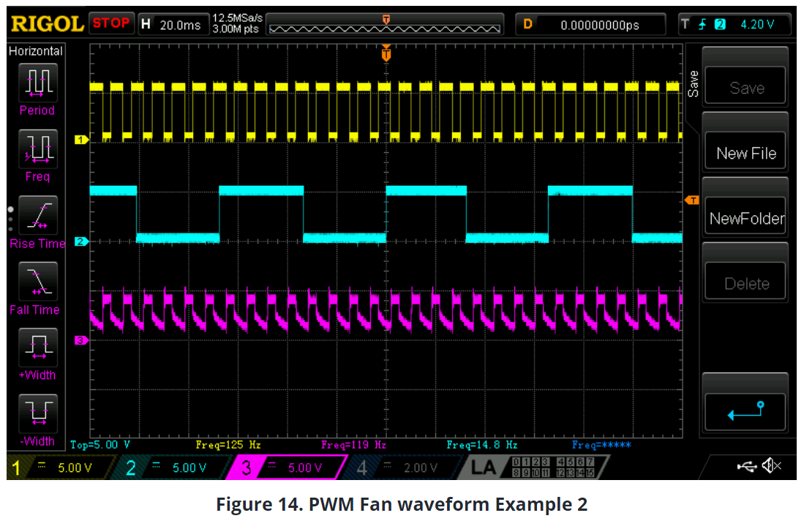Viewport: 804px width, 532px height.
Task: Click the Freq=119 Hz measurement
Action: [x=354, y=445]
